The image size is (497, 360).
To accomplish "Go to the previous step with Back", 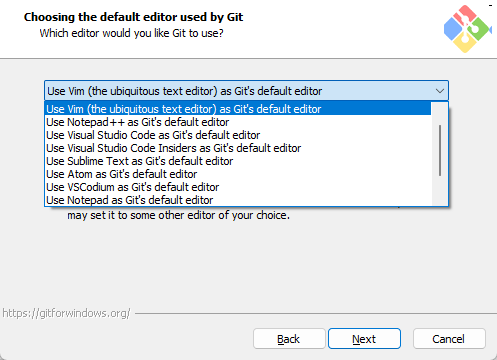I will coord(289,339).
